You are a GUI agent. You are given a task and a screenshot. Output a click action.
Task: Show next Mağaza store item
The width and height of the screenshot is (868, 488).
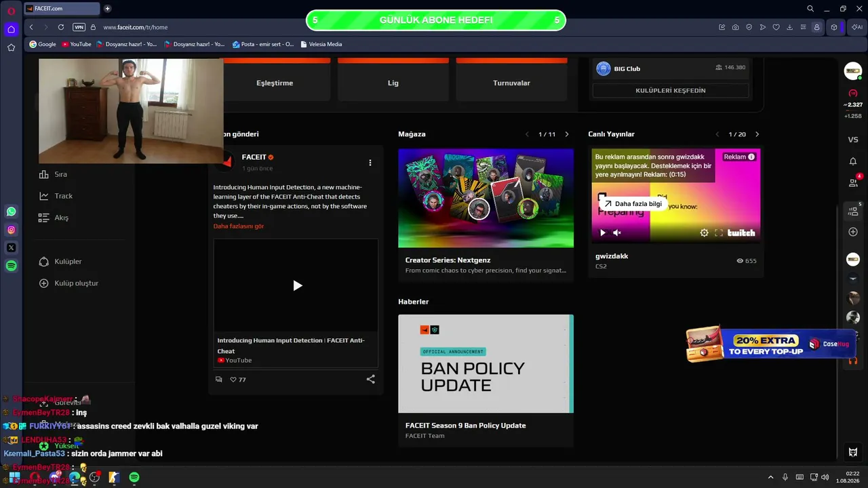point(567,134)
